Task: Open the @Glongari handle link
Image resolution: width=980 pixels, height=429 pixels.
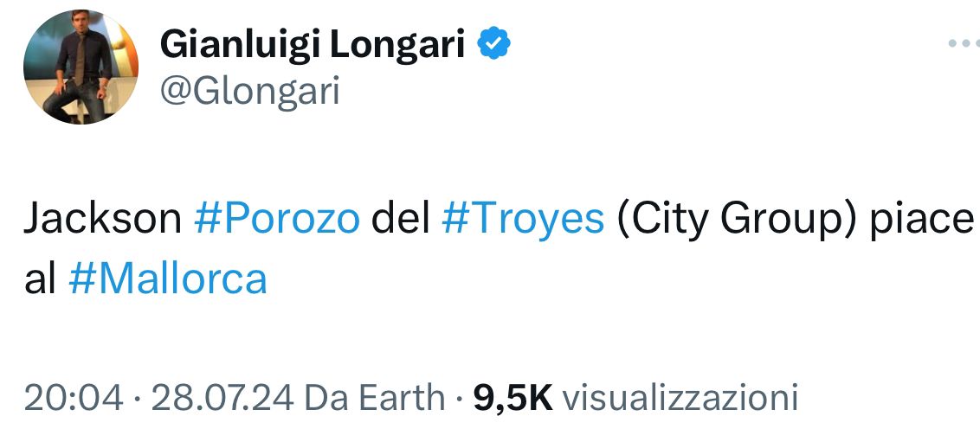Action: coord(249,90)
